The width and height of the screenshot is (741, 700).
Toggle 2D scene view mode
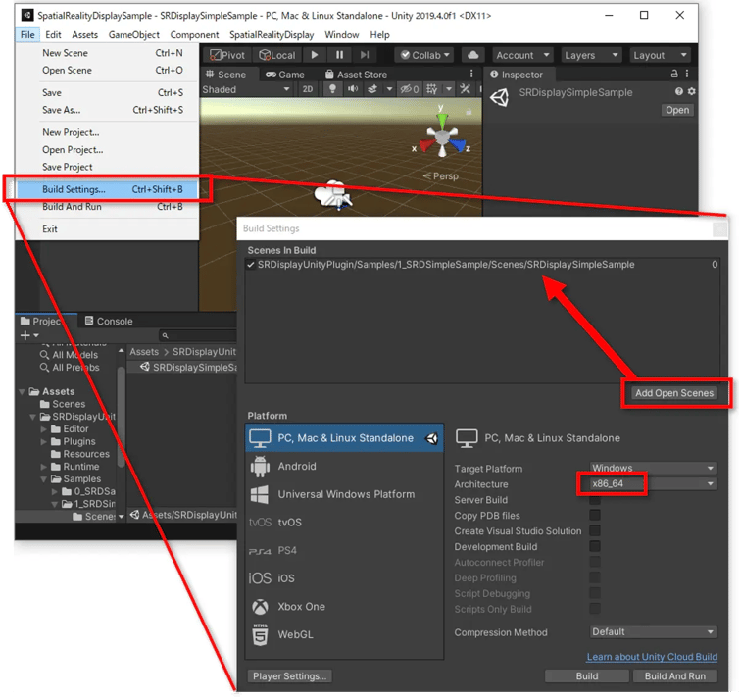pyautogui.click(x=308, y=89)
